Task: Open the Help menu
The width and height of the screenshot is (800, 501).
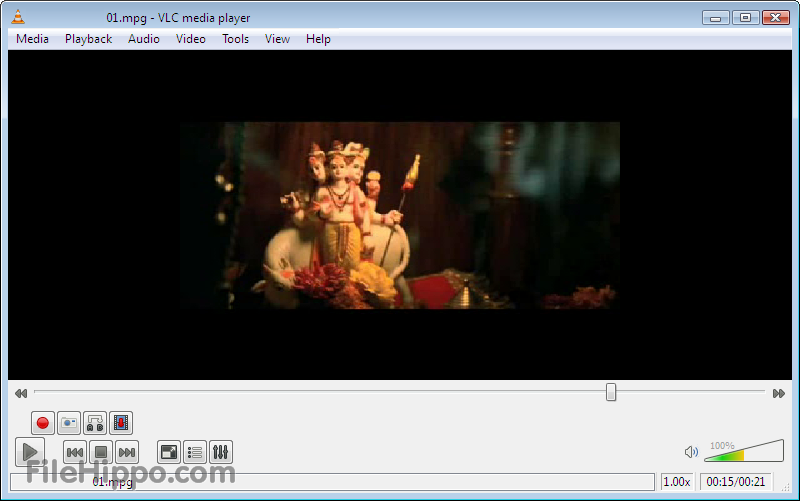Action: pyautogui.click(x=318, y=39)
